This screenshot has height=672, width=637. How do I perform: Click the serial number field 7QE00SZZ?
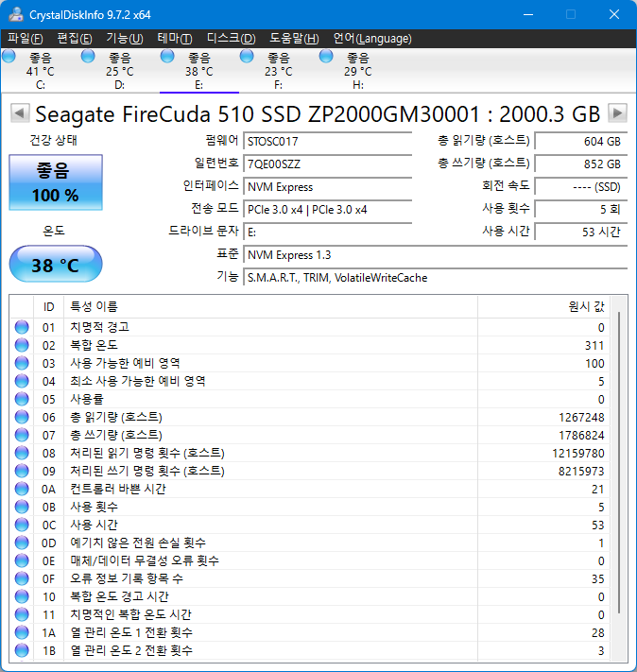click(x=328, y=164)
